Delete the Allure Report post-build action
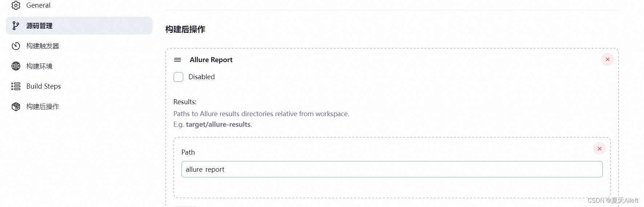The width and height of the screenshot is (644, 207). (x=607, y=59)
